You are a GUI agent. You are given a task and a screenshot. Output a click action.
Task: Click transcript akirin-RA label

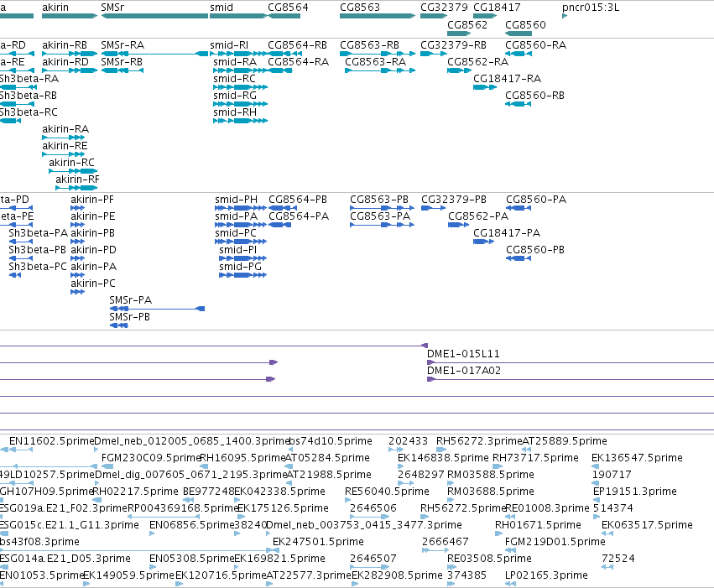pos(65,129)
